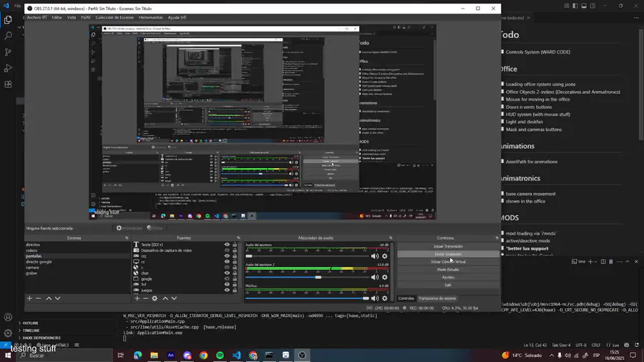644x362 pixels.
Task: Move scene down with arrow icon
Action: click(57, 298)
